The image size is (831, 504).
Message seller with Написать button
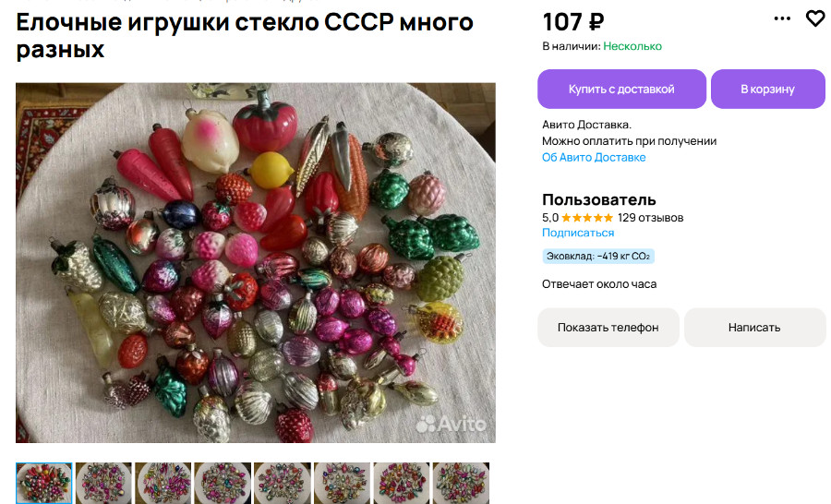coord(754,328)
